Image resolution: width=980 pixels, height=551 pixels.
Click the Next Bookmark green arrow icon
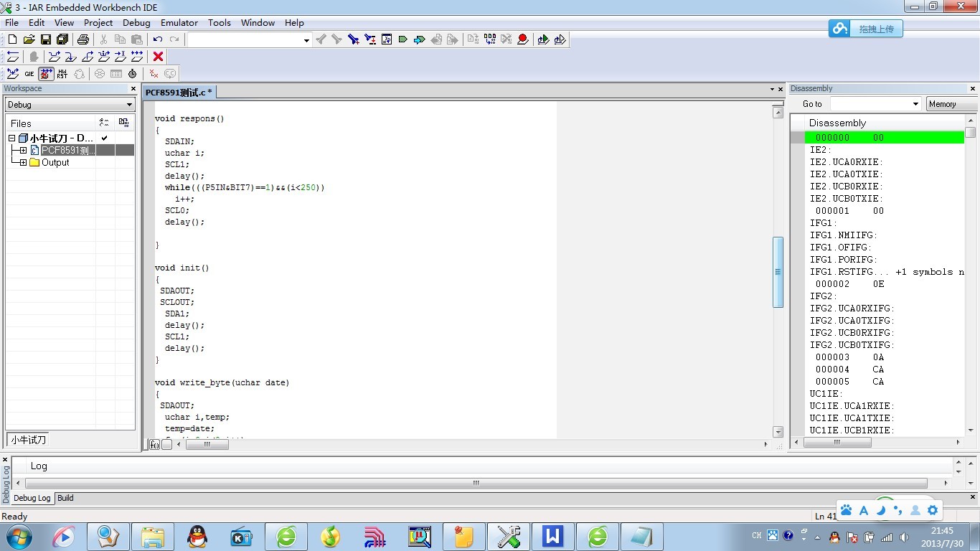pyautogui.click(x=420, y=39)
